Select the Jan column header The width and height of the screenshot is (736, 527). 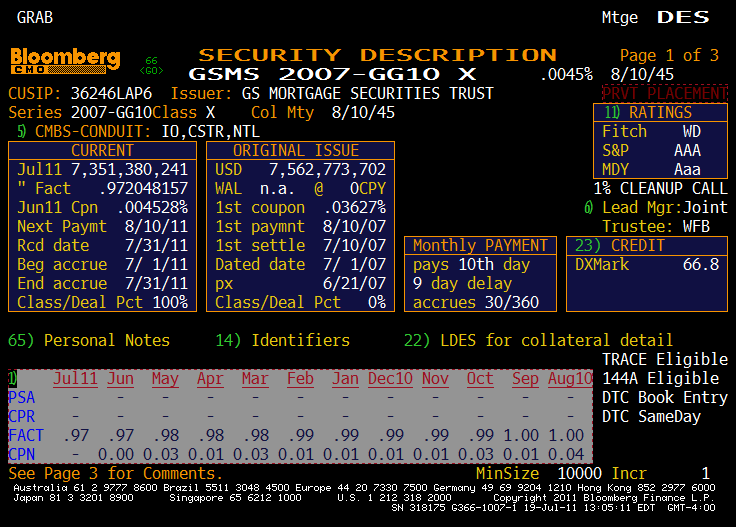tap(345, 379)
